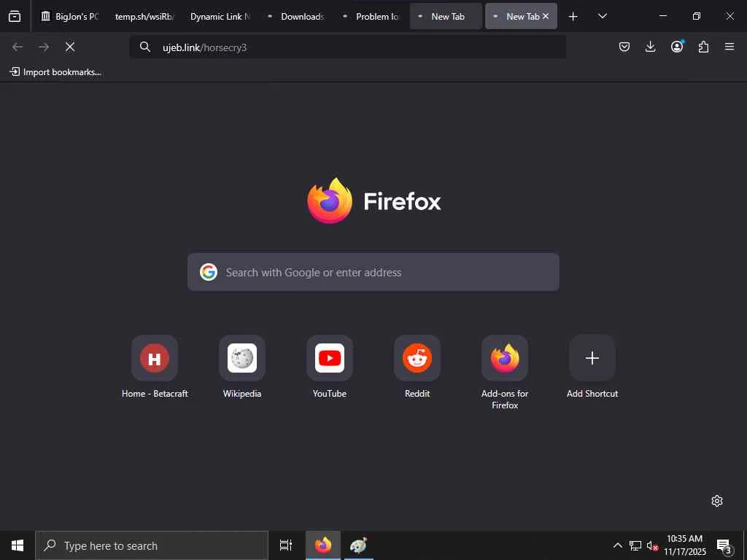Open the clock showing 10:35 AM
The width and height of the screenshot is (747, 560).
pos(684,545)
